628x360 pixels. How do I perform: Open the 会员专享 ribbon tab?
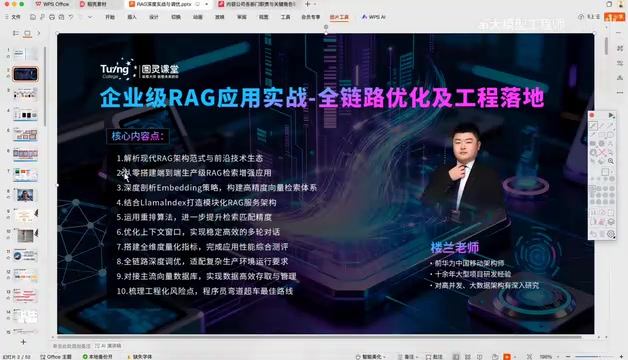tap(311, 17)
